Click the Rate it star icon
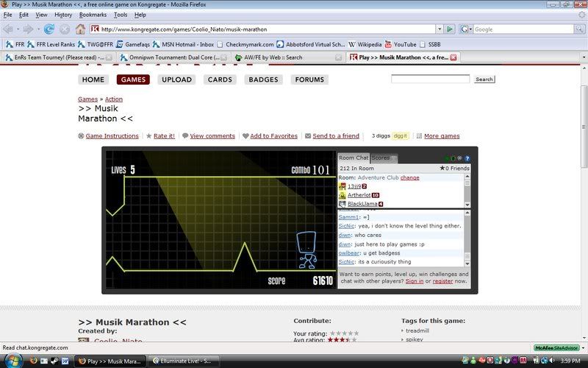 (148, 136)
